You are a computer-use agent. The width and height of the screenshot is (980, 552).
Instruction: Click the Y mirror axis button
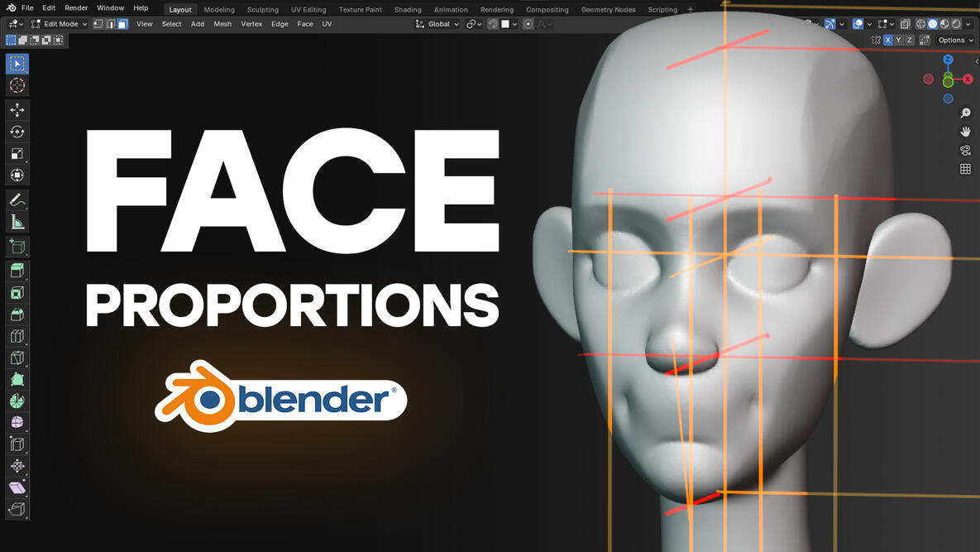pyautogui.click(x=898, y=40)
